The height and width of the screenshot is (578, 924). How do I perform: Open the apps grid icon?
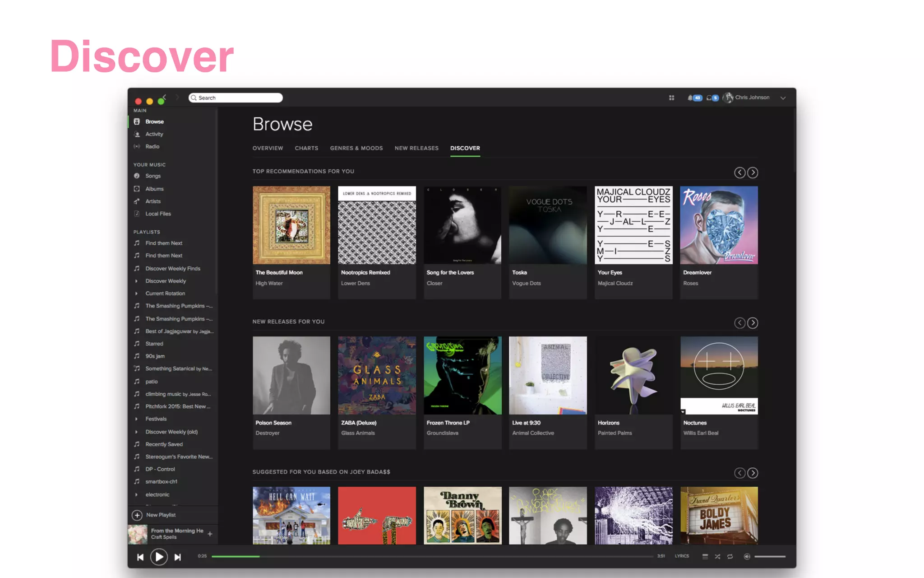671,98
